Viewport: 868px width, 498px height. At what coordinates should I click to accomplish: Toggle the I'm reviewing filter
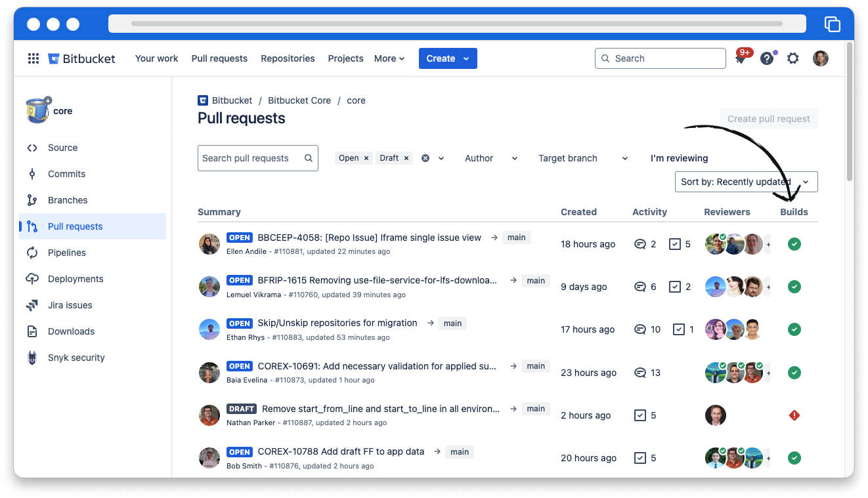(x=679, y=158)
